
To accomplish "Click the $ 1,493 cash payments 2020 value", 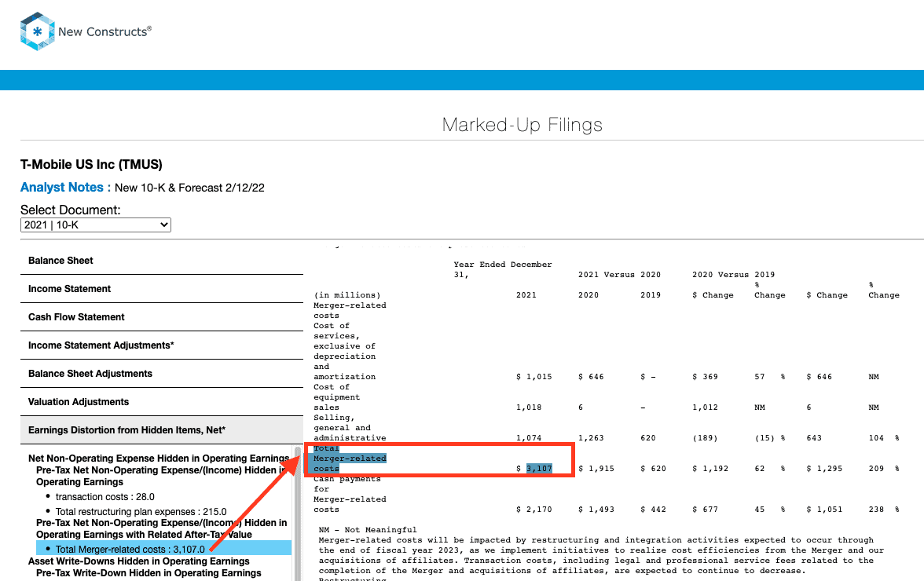I will tap(596, 510).
